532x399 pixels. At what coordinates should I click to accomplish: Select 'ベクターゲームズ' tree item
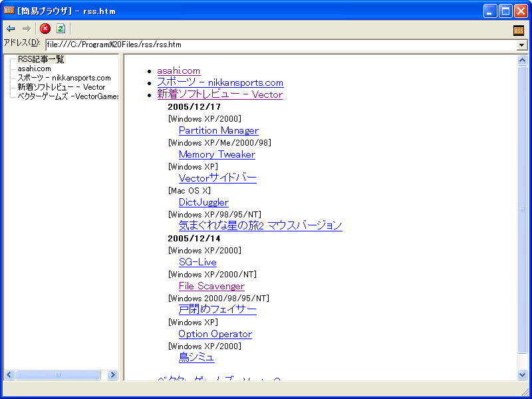click(68, 96)
